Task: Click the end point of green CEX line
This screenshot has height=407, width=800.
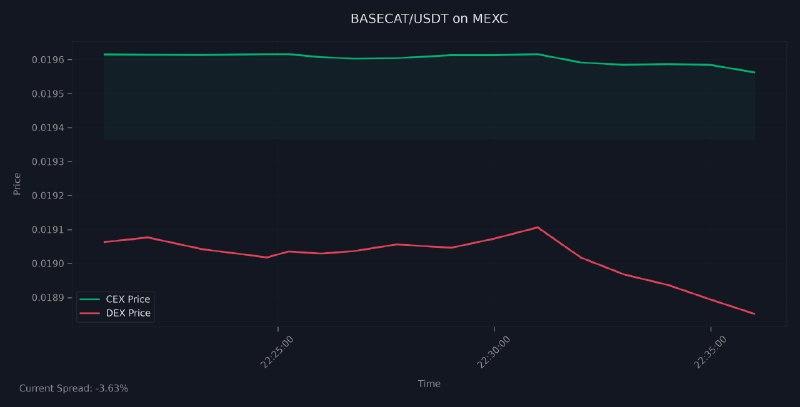Action: [754, 72]
